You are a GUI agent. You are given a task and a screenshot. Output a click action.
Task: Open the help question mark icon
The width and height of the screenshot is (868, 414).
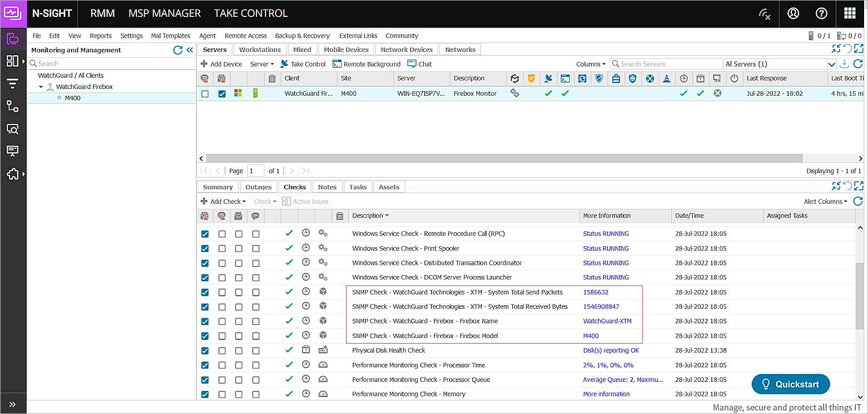tap(821, 14)
